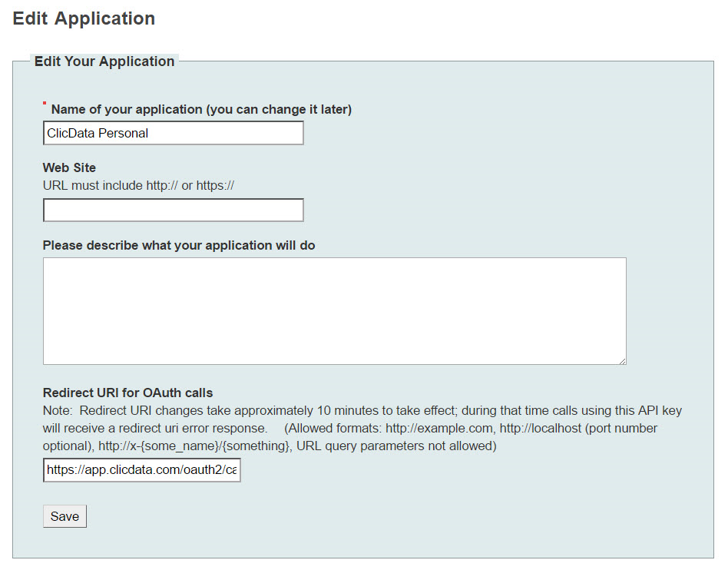Screen dimensions: 728x570
Task: Save the application settings
Action: (65, 516)
